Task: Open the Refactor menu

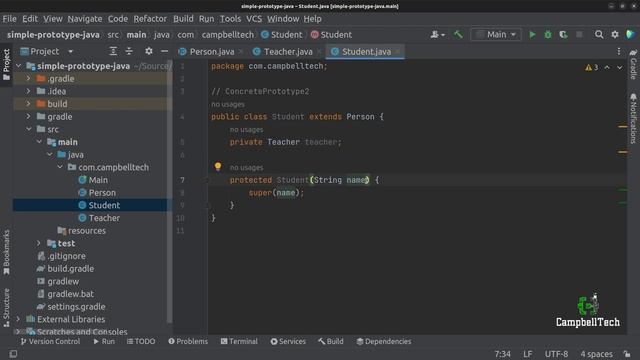Action: pyautogui.click(x=150, y=19)
